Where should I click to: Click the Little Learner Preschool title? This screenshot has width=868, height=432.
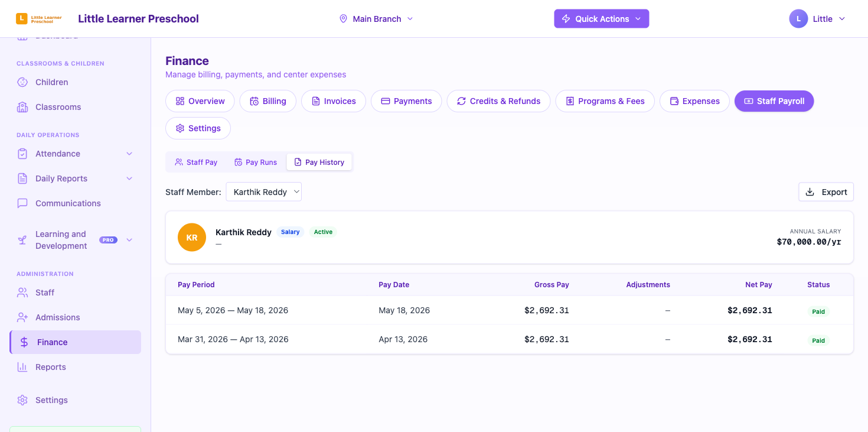pyautogui.click(x=138, y=19)
